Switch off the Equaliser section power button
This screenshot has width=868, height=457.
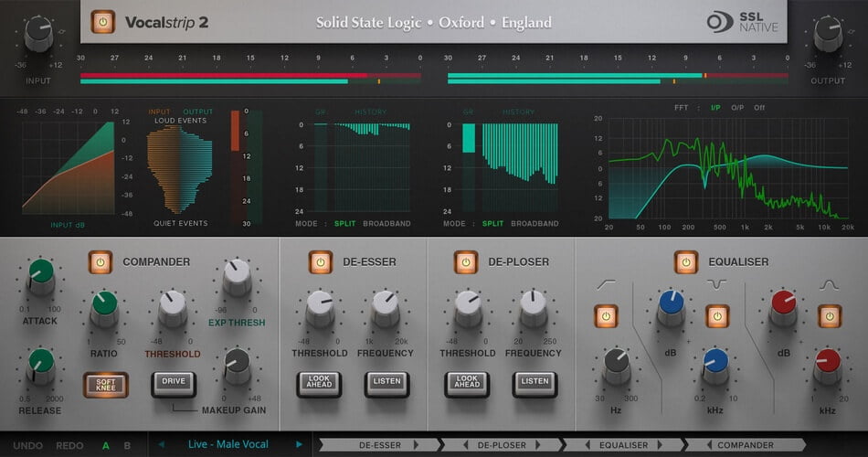click(x=686, y=262)
